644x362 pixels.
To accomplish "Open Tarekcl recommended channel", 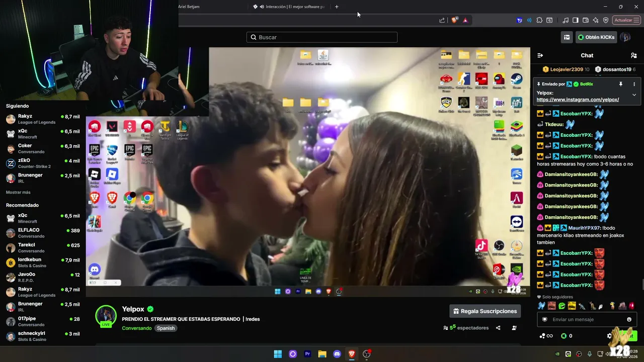I will (43, 248).
